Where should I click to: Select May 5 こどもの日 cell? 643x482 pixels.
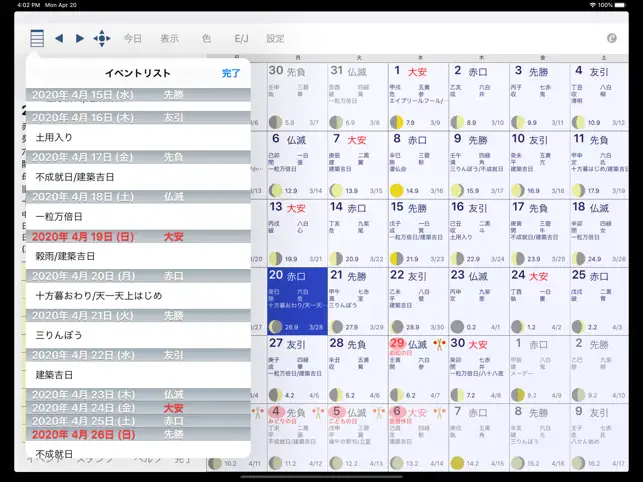click(358, 438)
